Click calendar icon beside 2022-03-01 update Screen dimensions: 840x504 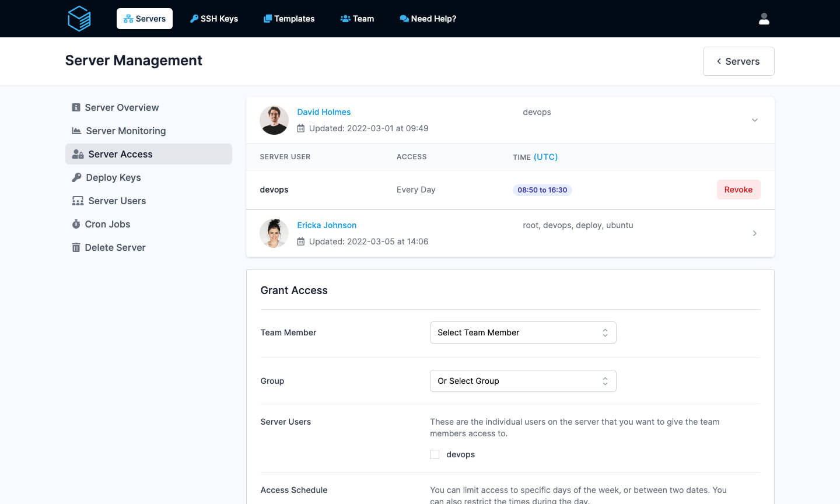tap(301, 128)
